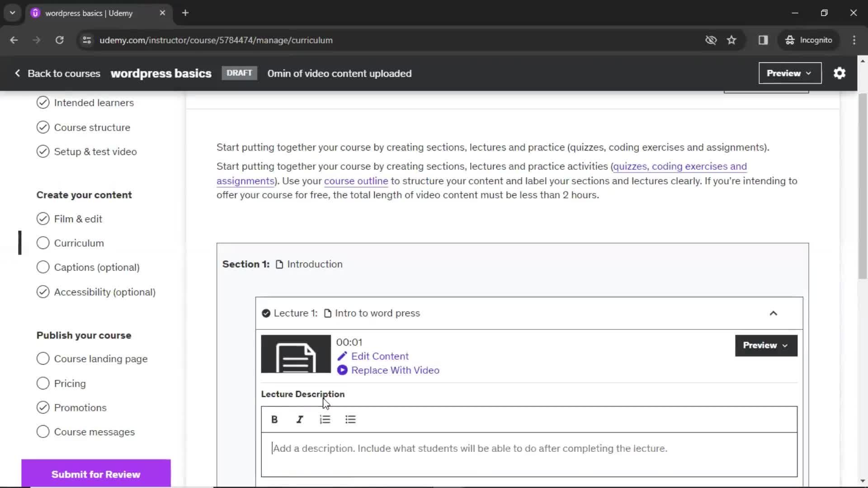
Task: Toggle the Captions optional checklist item
Action: click(43, 267)
